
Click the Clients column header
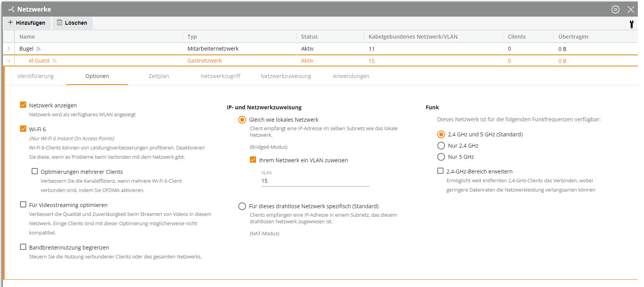click(517, 37)
